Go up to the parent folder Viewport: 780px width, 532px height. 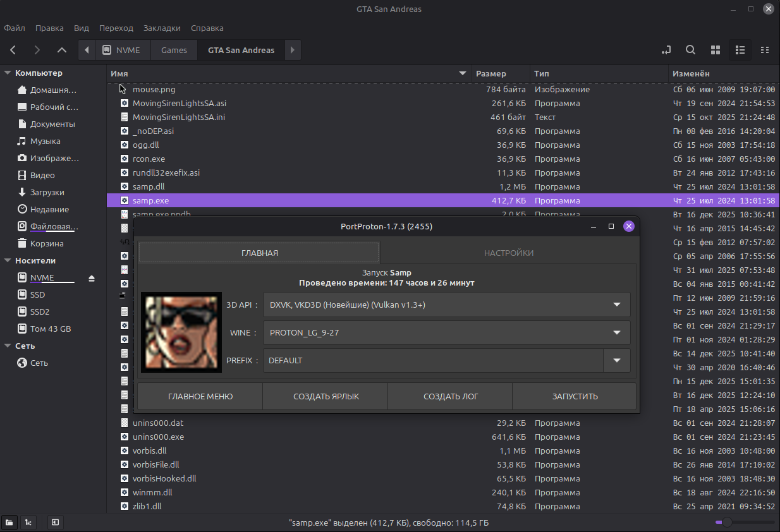click(x=61, y=50)
